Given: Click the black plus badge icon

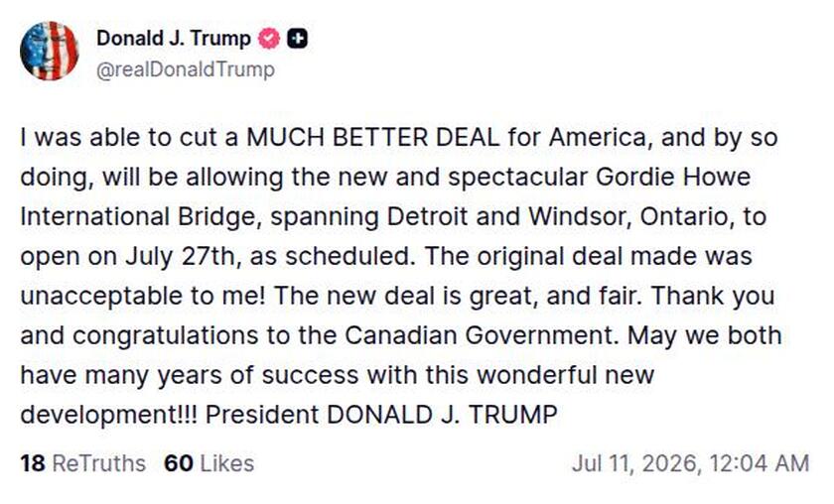Looking at the screenshot, I should click(298, 39).
